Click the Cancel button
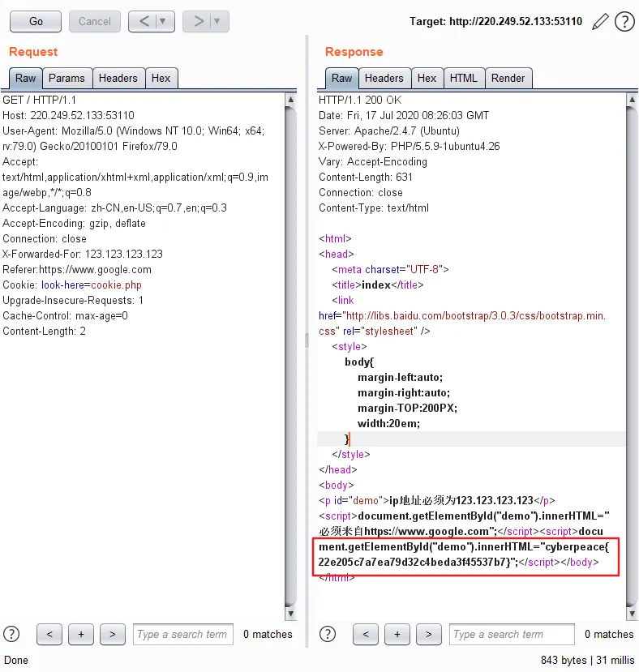 click(x=94, y=21)
